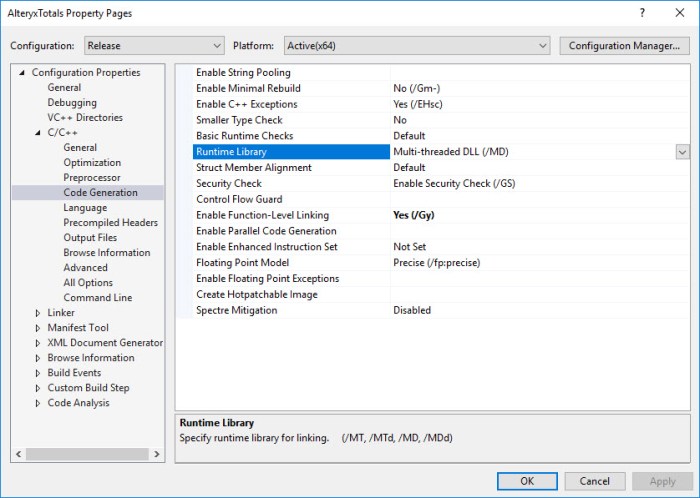Expand the Custom Build Step node

(x=38, y=388)
